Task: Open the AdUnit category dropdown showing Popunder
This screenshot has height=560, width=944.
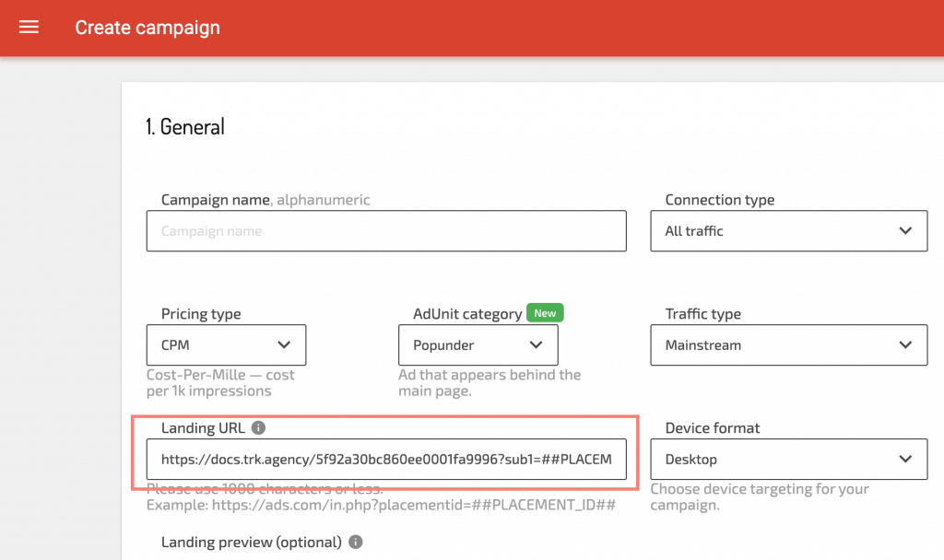Action: pyautogui.click(x=478, y=344)
